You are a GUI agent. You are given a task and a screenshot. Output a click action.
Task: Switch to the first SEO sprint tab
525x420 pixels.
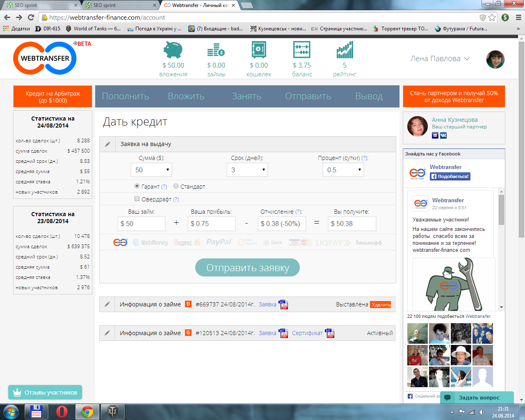click(x=41, y=5)
